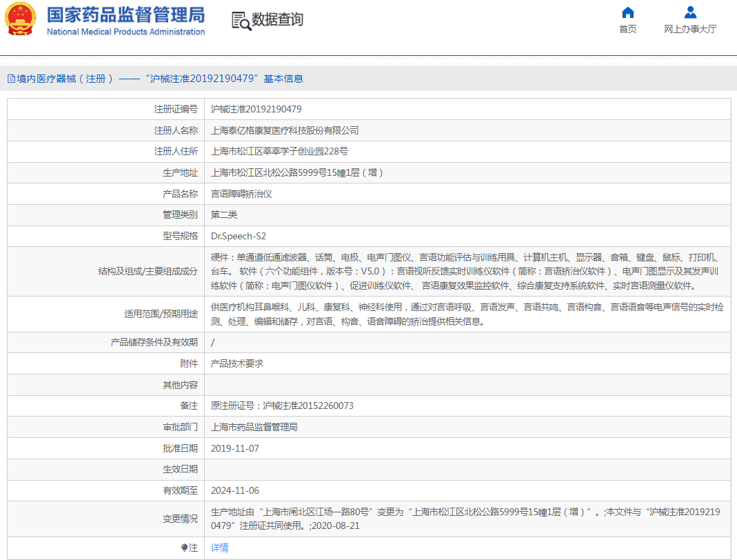Click the small icon beside 注 label
The image size is (737, 560).
pyautogui.click(x=184, y=548)
